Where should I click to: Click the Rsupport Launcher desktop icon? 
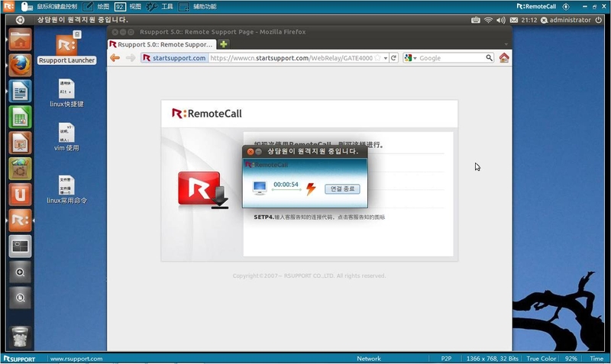coord(66,46)
